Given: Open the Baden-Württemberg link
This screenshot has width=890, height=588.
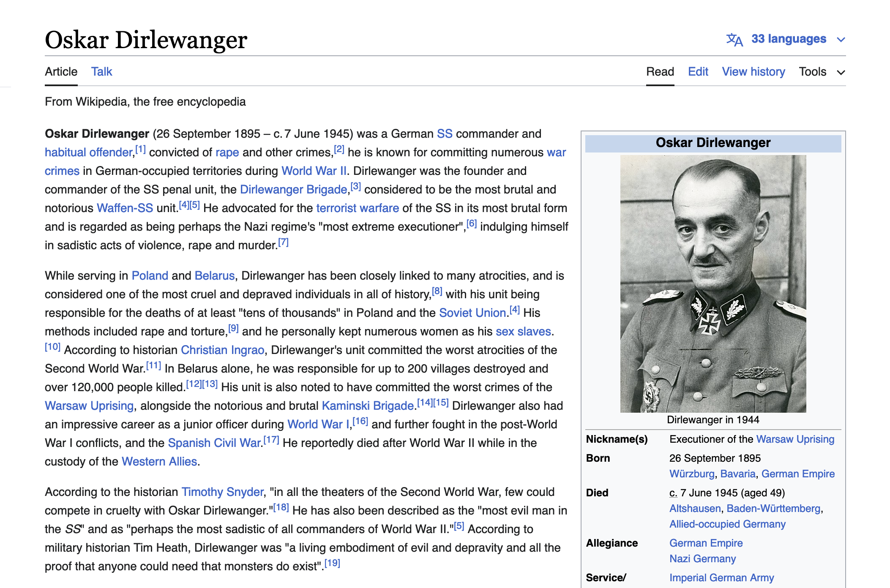Looking at the screenshot, I should [773, 509].
